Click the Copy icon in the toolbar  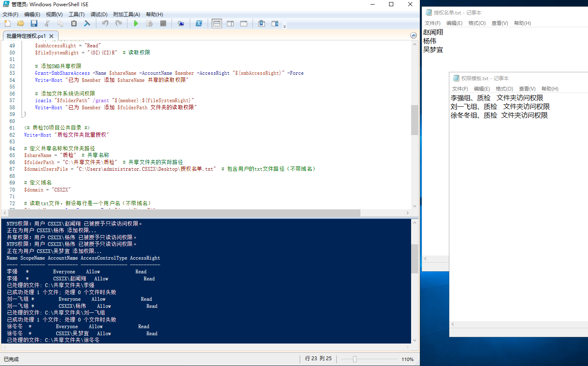coord(60,24)
